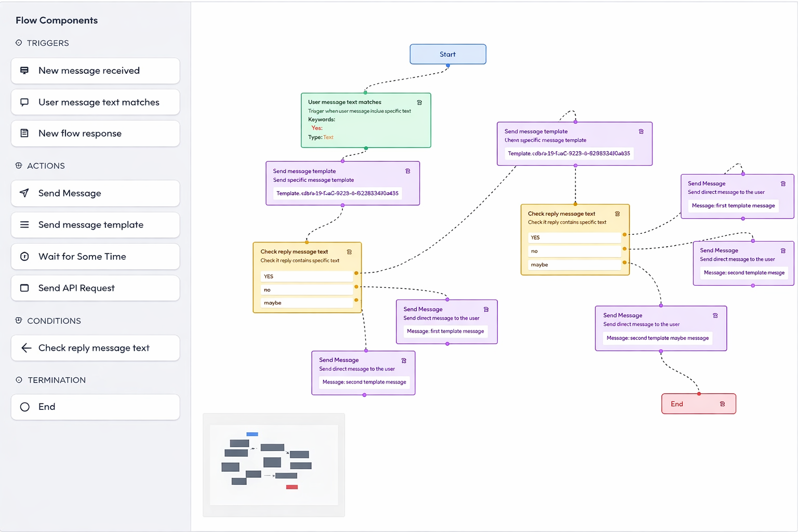Click the arrow icon on Check reply message text
This screenshot has width=798, height=532.
pyautogui.click(x=26, y=348)
